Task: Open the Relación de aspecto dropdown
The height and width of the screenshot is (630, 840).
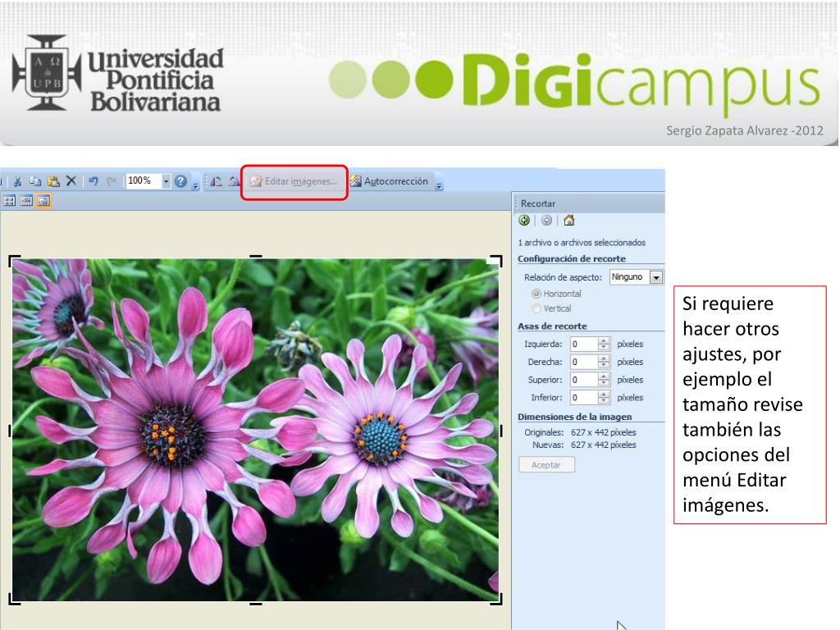Action: pos(656,277)
